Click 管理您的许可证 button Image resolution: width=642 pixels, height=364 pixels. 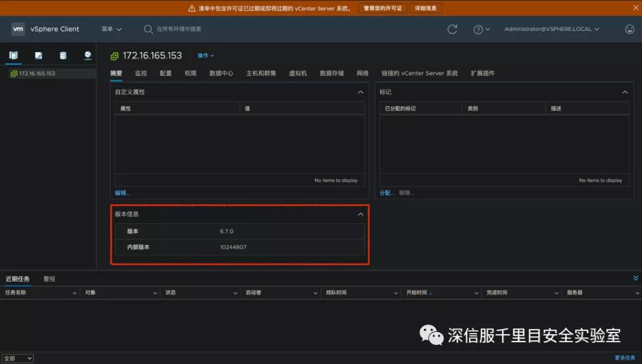coord(383,8)
